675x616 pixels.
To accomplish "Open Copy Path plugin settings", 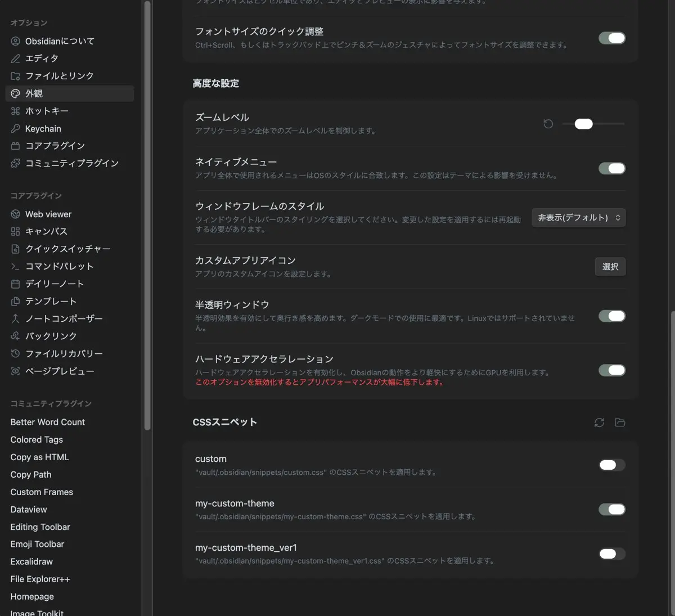I will (x=70, y=474).
